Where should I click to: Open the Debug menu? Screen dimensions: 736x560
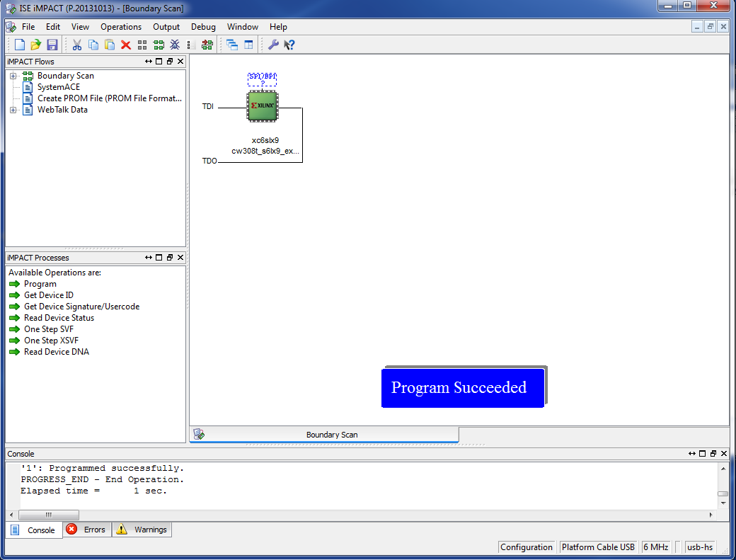[203, 27]
